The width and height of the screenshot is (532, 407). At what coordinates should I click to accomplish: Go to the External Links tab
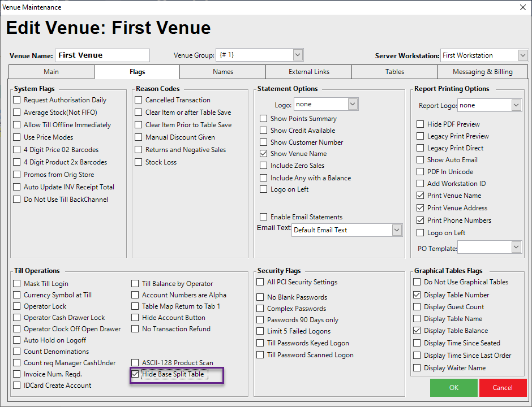[308, 72]
